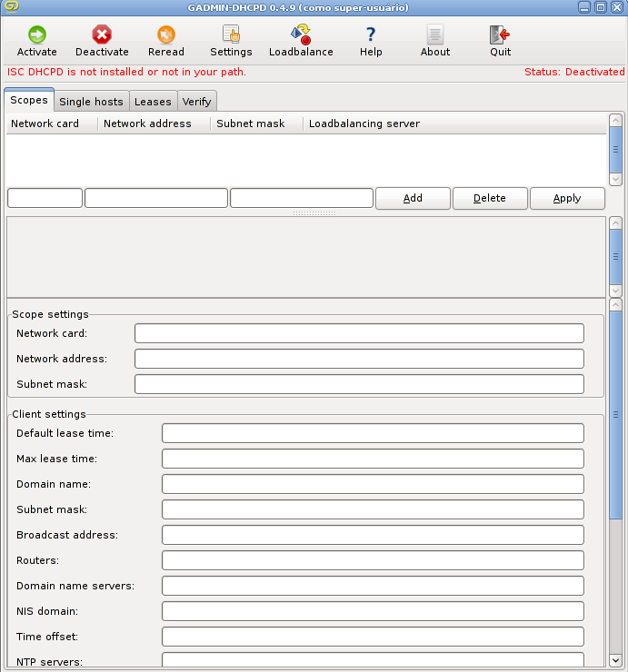
Task: Focus the NIS domain field
Action: point(373,611)
